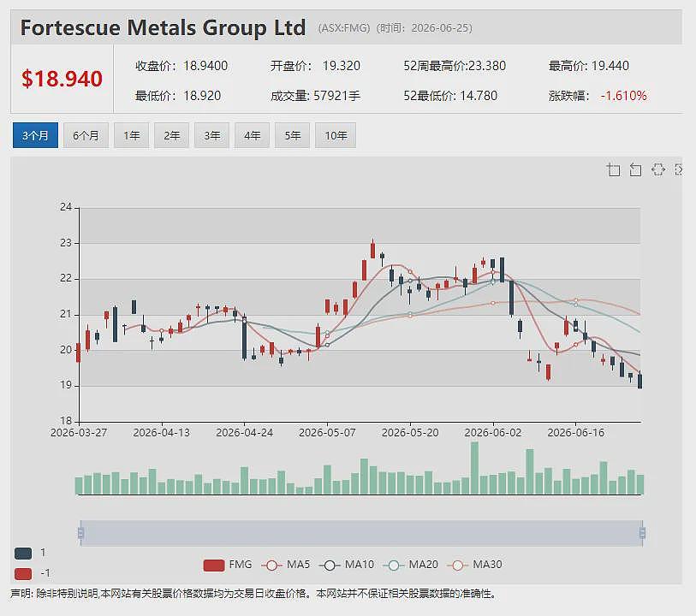Click the 2026-04-24 x-axis date label
696x616 pixels.
[245, 432]
